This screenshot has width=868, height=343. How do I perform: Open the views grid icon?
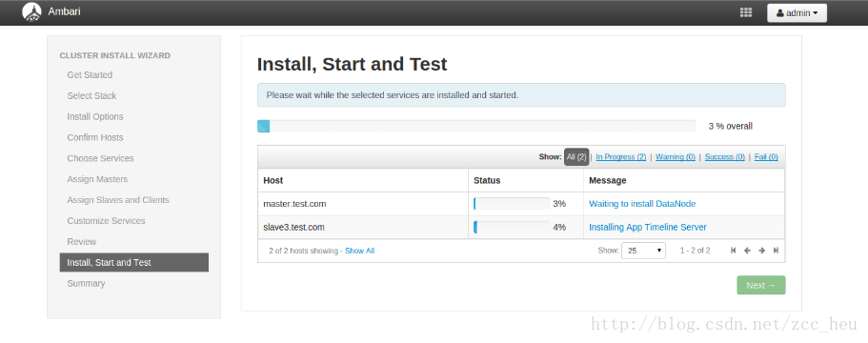click(746, 12)
